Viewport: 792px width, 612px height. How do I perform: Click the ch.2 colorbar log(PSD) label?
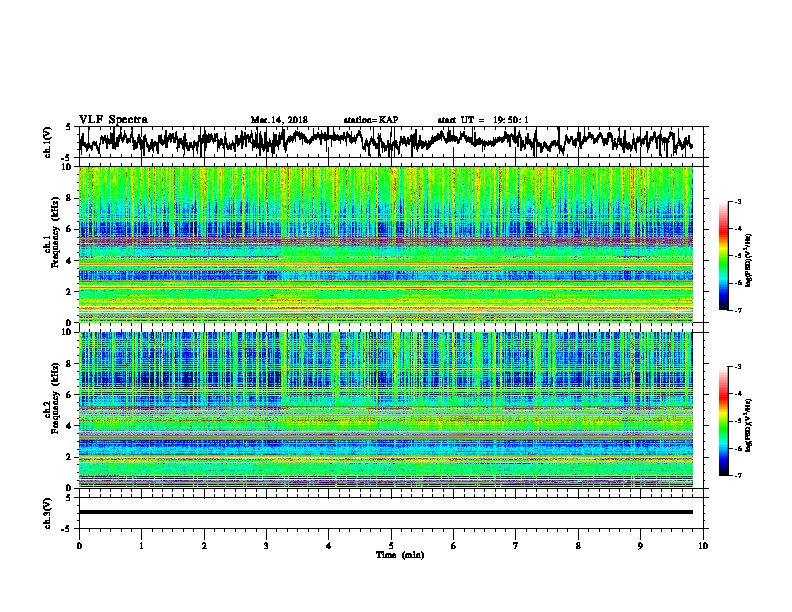[x=748, y=425]
